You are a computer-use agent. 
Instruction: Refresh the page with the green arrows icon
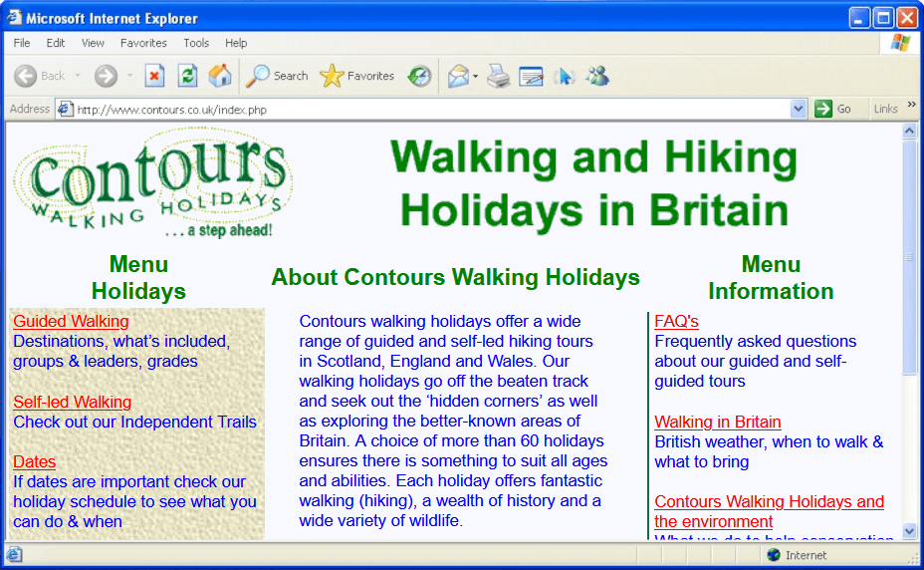[x=187, y=76]
